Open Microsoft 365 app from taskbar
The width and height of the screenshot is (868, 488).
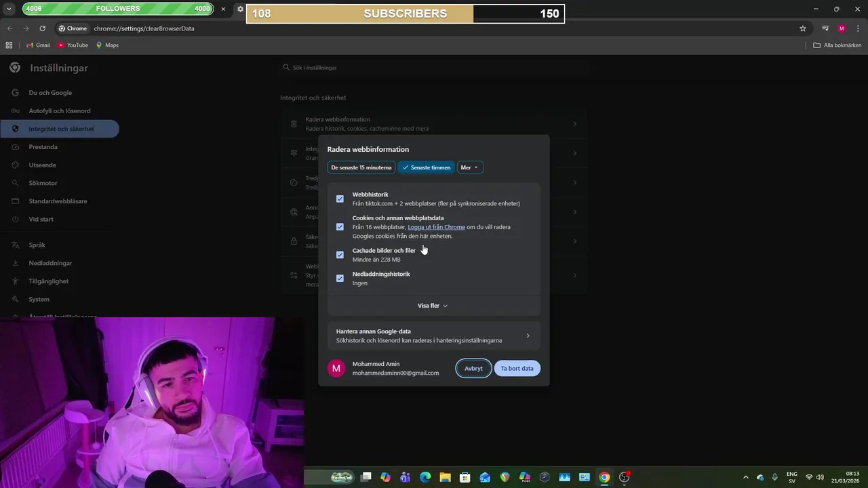(525, 477)
